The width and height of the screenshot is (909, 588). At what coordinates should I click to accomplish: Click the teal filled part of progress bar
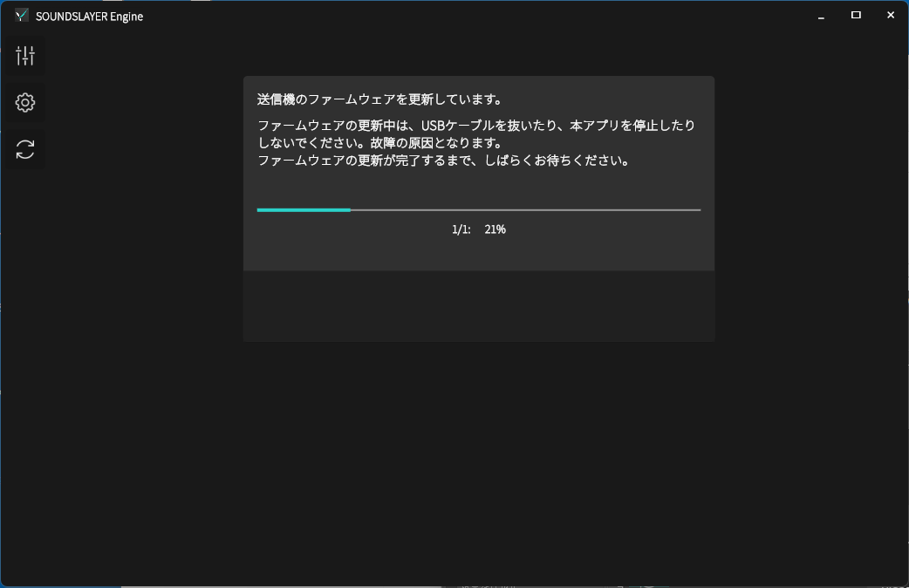[303, 210]
